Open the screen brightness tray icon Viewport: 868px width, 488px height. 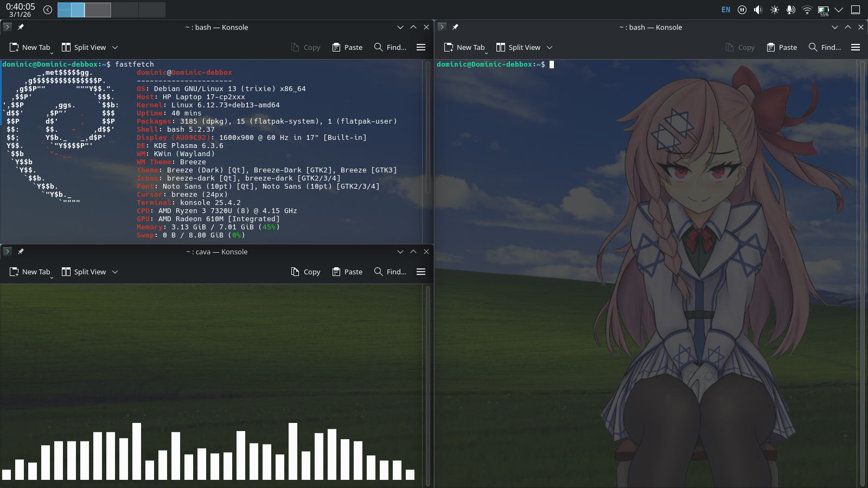774,10
